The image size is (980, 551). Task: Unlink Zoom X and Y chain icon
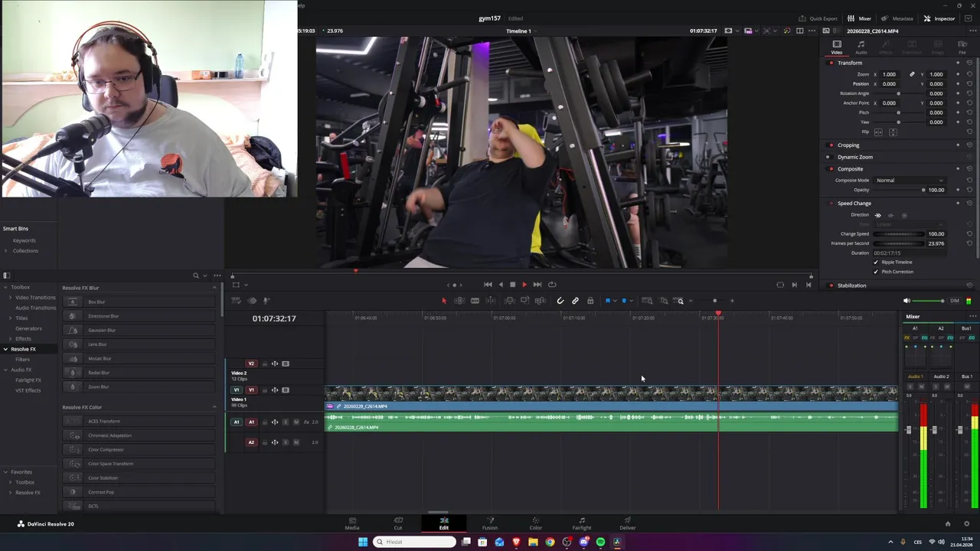pyautogui.click(x=912, y=74)
